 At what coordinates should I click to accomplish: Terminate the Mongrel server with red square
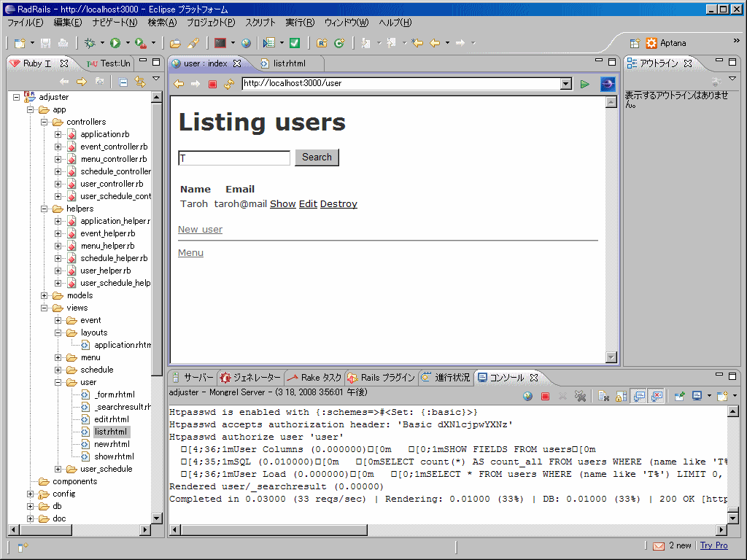(546, 396)
